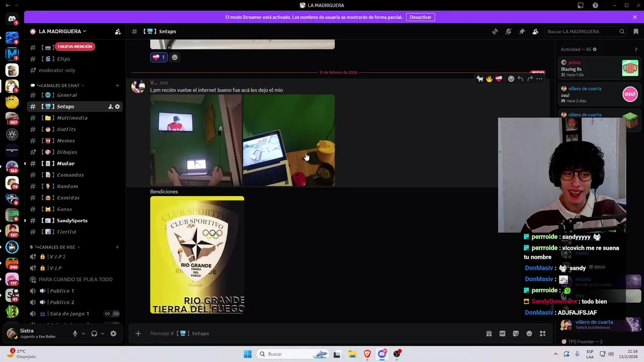Click Desactivar in Streamer mode banner
The image size is (644, 362).
click(x=420, y=17)
